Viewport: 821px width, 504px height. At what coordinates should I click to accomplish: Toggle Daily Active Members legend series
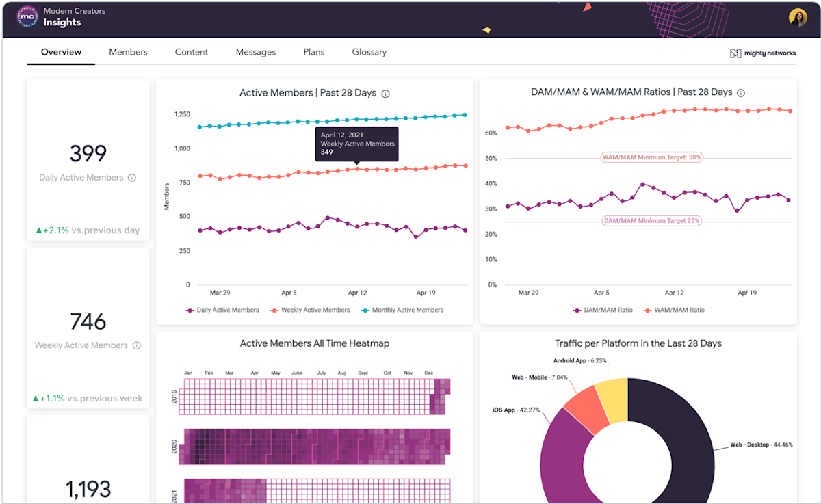tap(222, 310)
